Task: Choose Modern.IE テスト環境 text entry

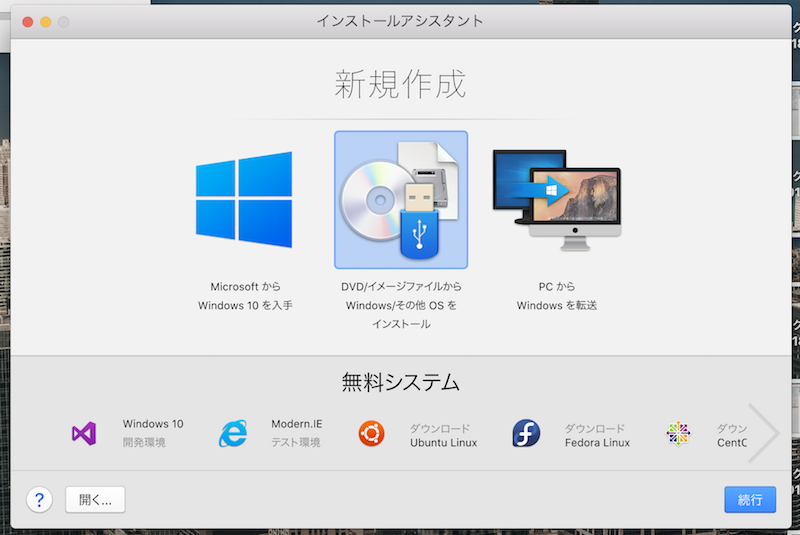Action: pos(296,433)
